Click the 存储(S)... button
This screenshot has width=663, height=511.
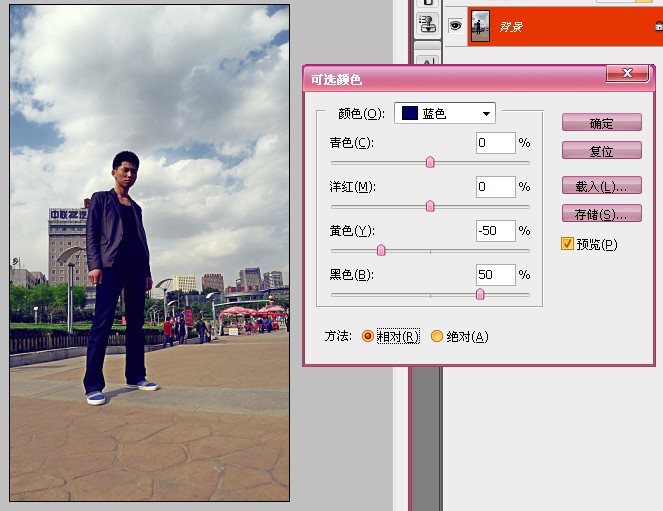[x=602, y=214]
